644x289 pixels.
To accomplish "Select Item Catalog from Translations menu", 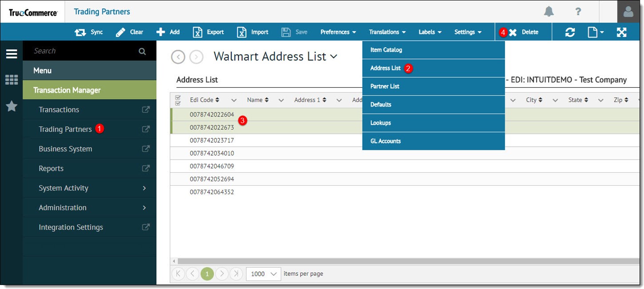I will [x=433, y=50].
